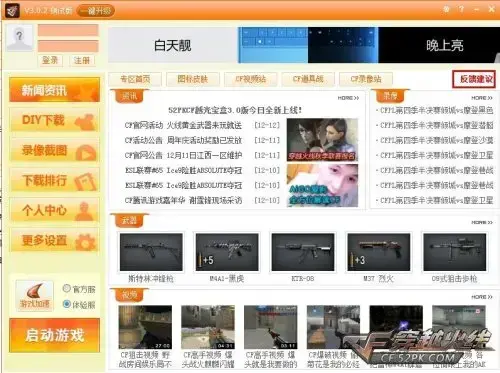Switch to the 图标皮肤 tab
Viewport: 500px width, 373px height.
coord(193,79)
